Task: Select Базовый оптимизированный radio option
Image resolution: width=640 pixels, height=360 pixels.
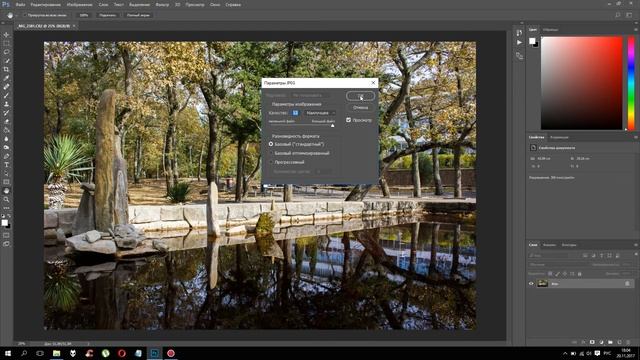Action: 271,153
